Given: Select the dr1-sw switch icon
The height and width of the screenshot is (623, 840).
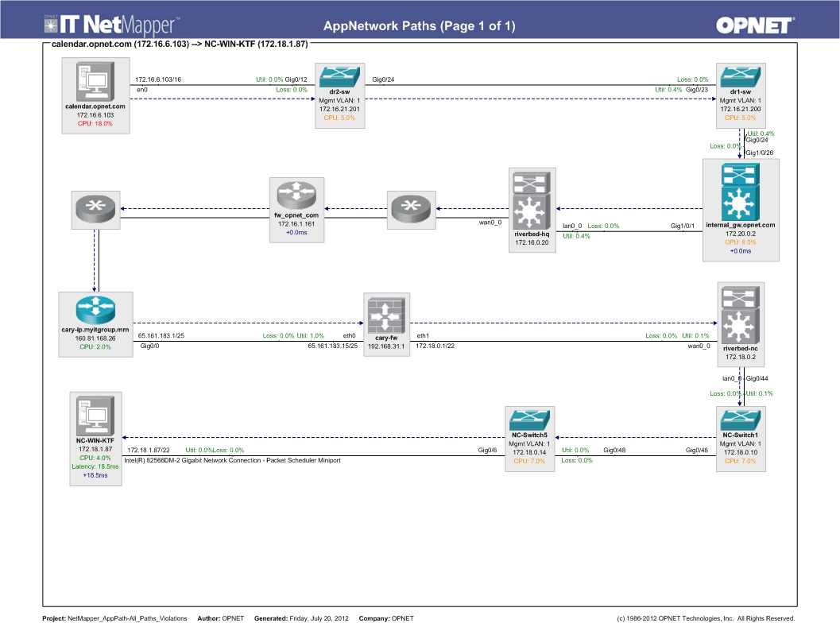Looking at the screenshot, I should (741, 77).
